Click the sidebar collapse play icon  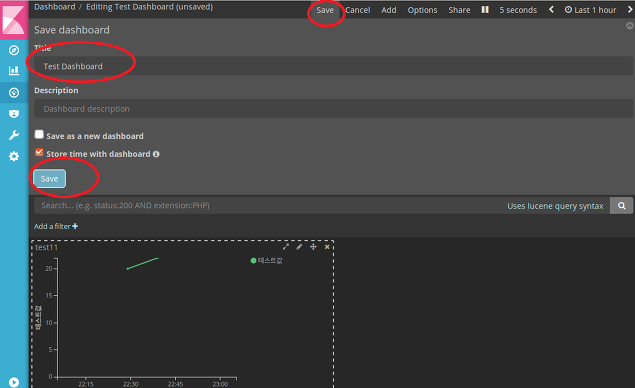14,382
